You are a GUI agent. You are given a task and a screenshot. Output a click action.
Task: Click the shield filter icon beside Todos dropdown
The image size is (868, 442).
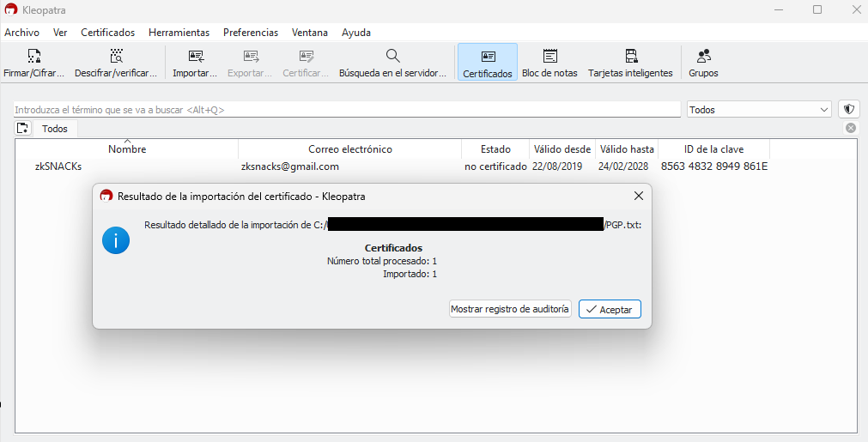click(849, 110)
